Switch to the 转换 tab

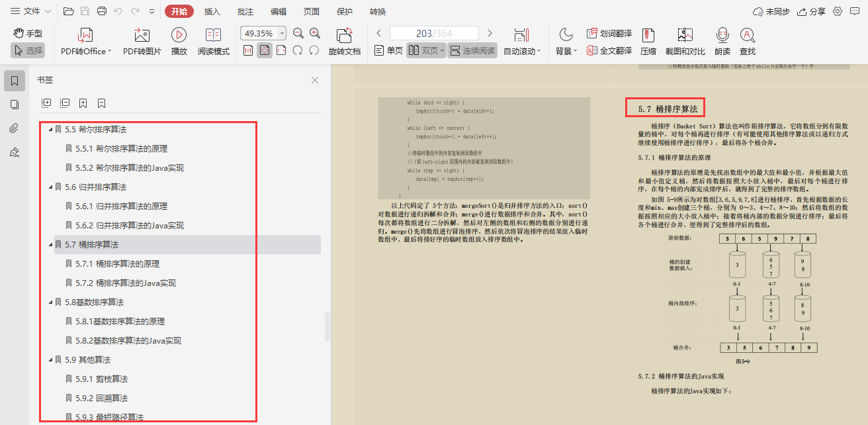coord(378,11)
